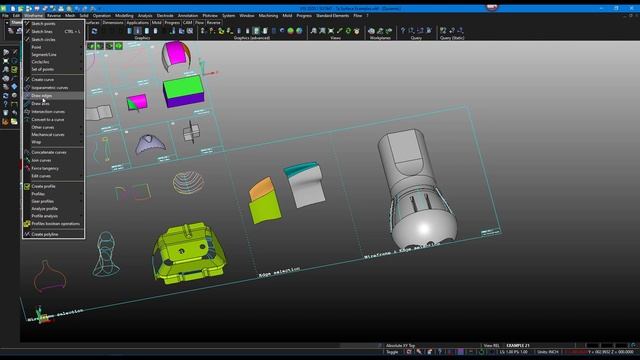Open the Standard Elements menu
640x360 pixels.
coord(332,16)
